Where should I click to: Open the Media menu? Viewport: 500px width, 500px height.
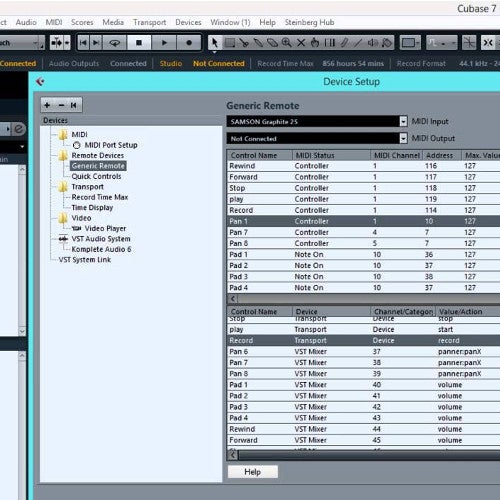pyautogui.click(x=113, y=22)
